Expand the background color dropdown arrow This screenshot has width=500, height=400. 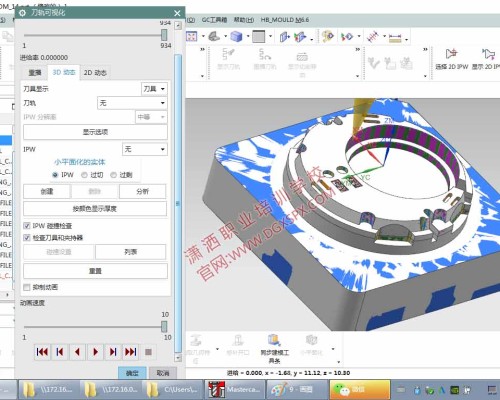270,36
